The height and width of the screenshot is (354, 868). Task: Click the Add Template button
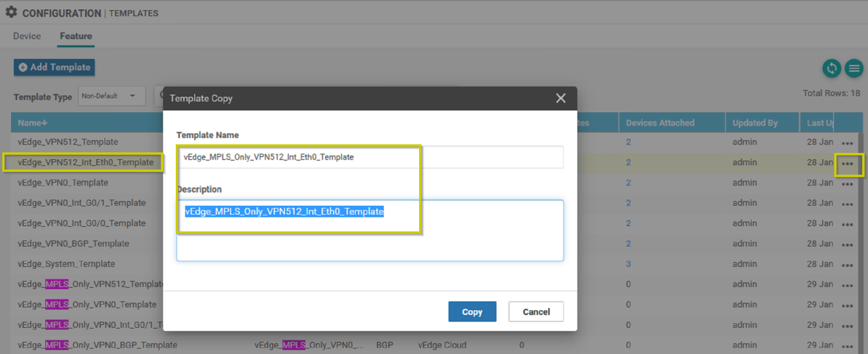coord(54,67)
